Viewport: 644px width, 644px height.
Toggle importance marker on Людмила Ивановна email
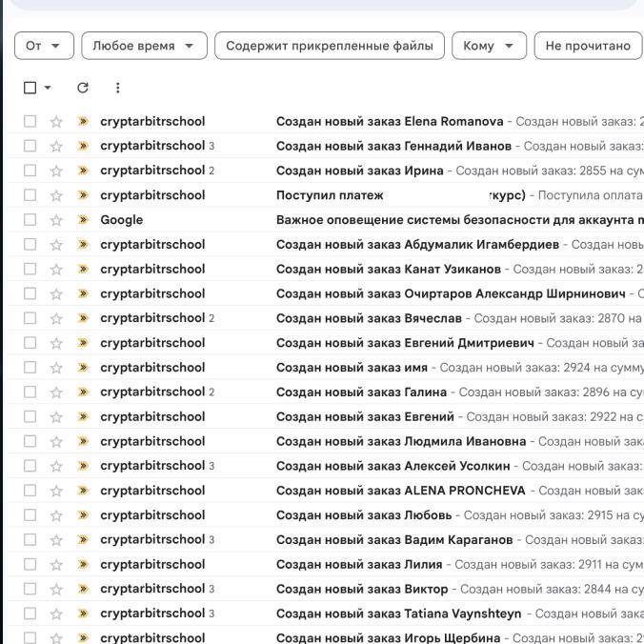coord(83,441)
